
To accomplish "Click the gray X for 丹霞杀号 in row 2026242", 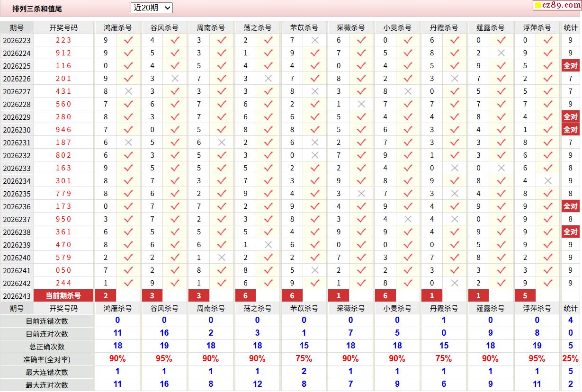I will (455, 283).
